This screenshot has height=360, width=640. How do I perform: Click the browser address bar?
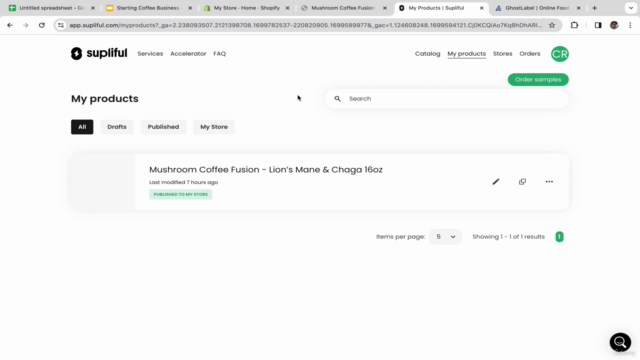305,25
